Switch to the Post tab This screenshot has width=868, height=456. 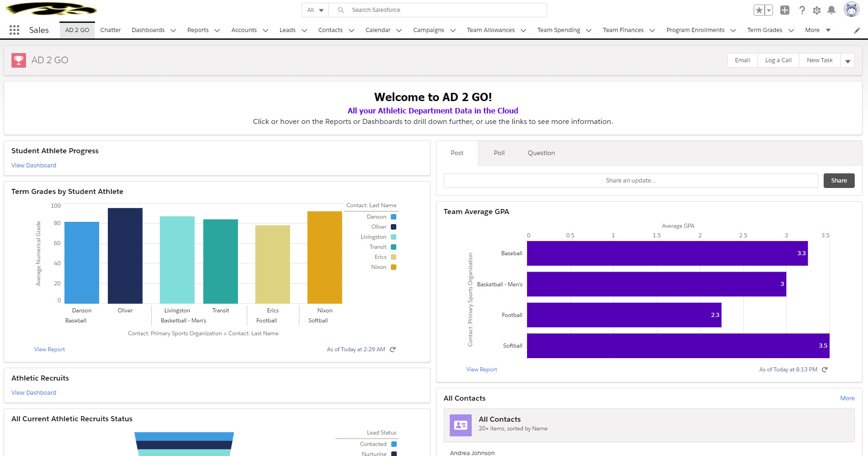(457, 153)
